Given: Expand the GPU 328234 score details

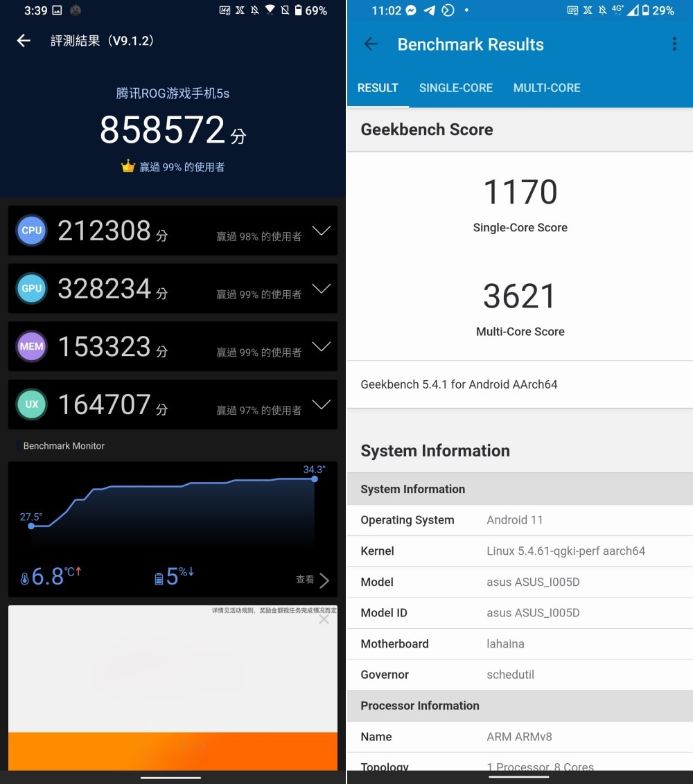Looking at the screenshot, I should 322,289.
